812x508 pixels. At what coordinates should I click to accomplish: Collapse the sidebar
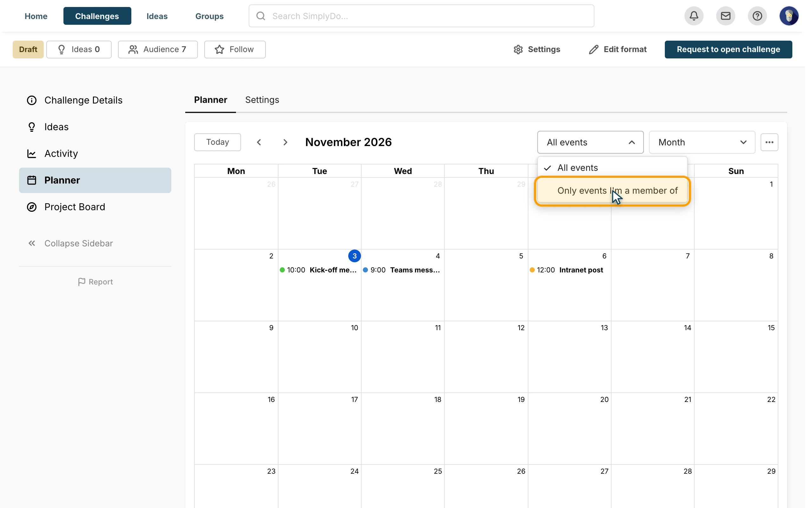tap(70, 243)
